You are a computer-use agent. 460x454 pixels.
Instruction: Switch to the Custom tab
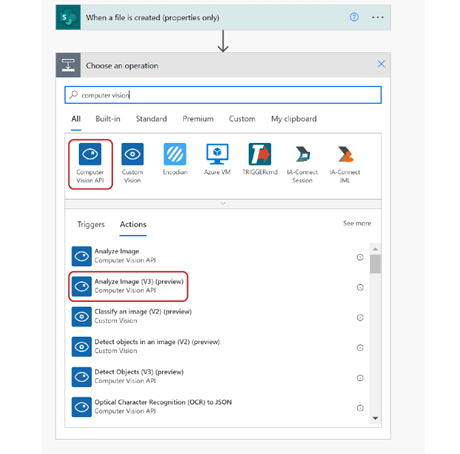(x=242, y=119)
